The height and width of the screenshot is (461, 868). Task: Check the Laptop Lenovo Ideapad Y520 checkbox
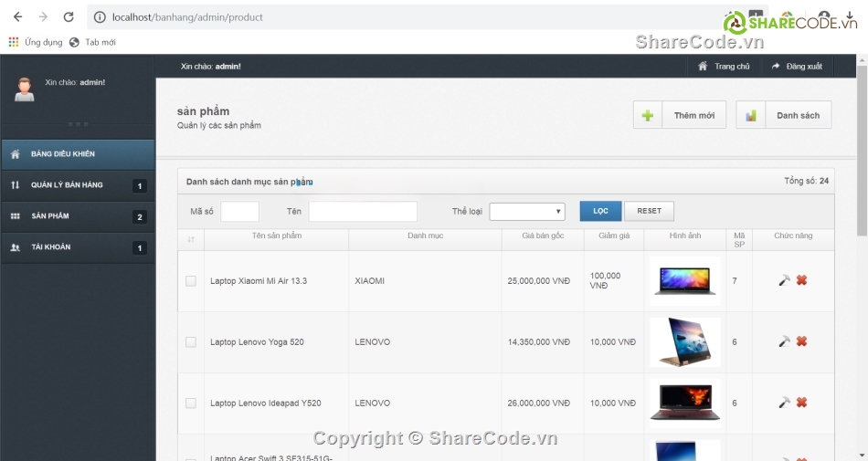[191, 403]
